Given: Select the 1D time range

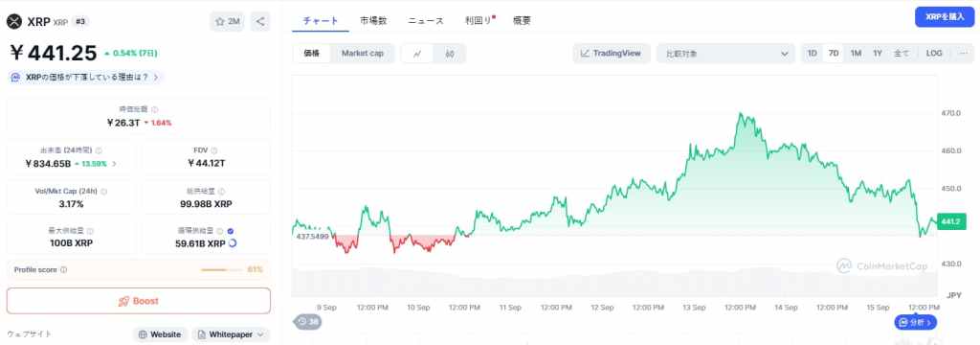Looking at the screenshot, I should tap(812, 54).
